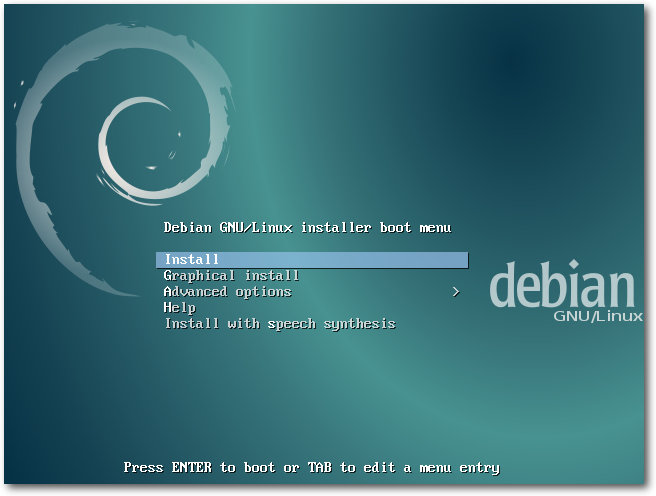Viewport: 656px width, 496px height.
Task: Expand Advanced options using the chevron arrow
Action: pyautogui.click(x=456, y=292)
